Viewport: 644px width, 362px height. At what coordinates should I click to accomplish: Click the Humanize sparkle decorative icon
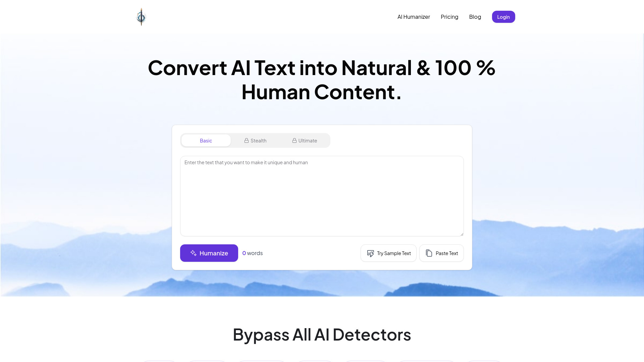click(193, 253)
